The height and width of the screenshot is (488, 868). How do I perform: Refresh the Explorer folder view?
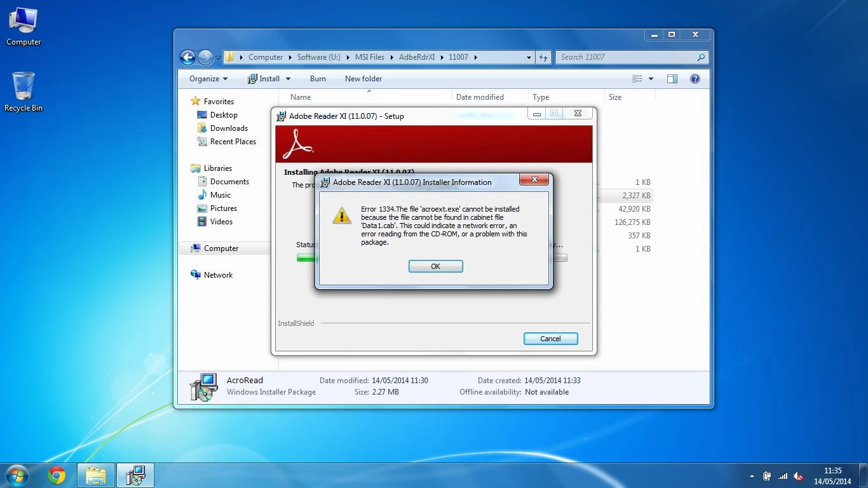pos(543,57)
